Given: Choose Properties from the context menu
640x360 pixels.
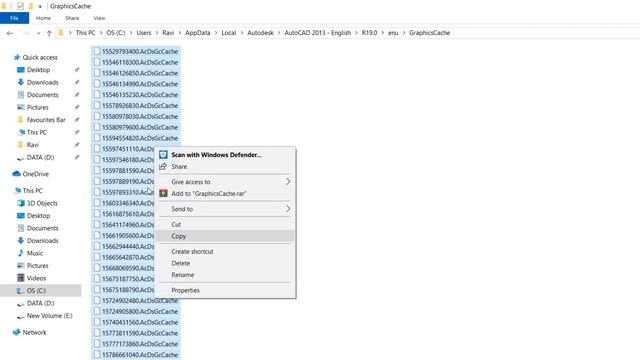Looking at the screenshot, I should point(225,290).
